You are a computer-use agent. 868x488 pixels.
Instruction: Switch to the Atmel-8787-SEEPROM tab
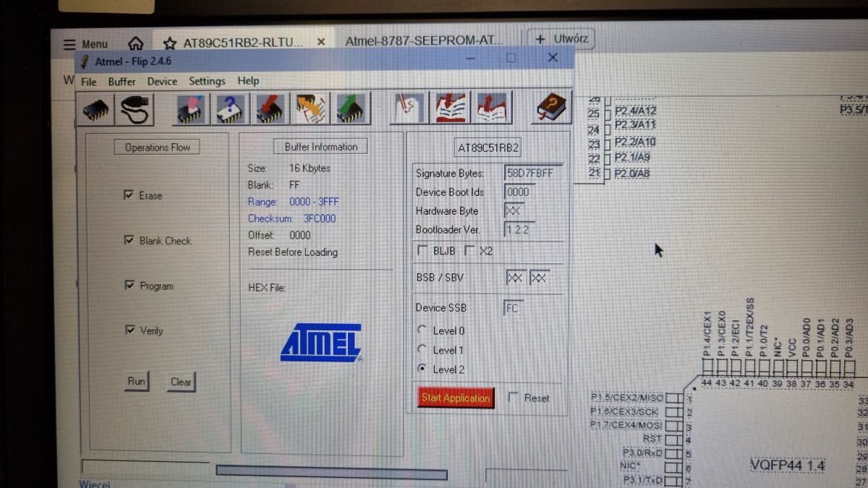(x=424, y=41)
